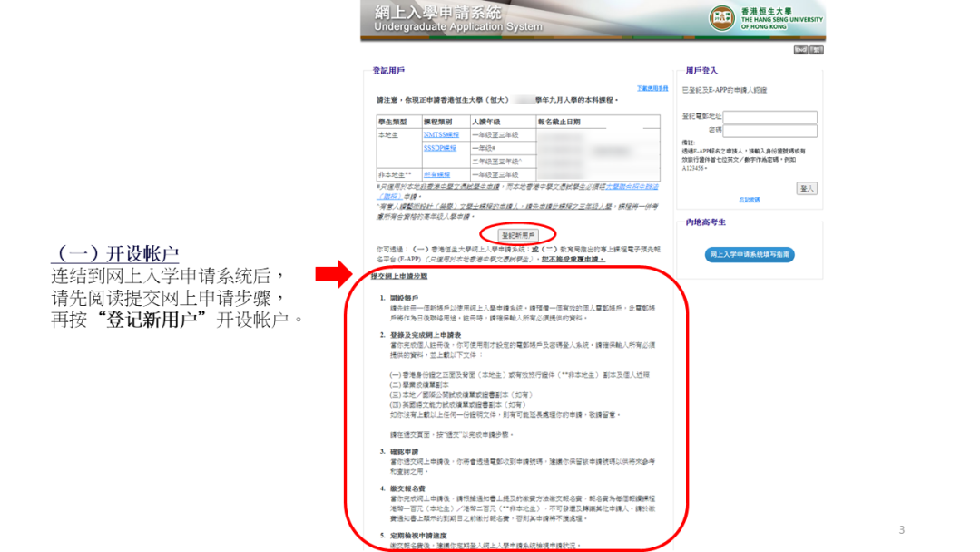Image resolution: width=980 pixels, height=552 pixels.
Task: Open the download user manual link
Action: 652,89
